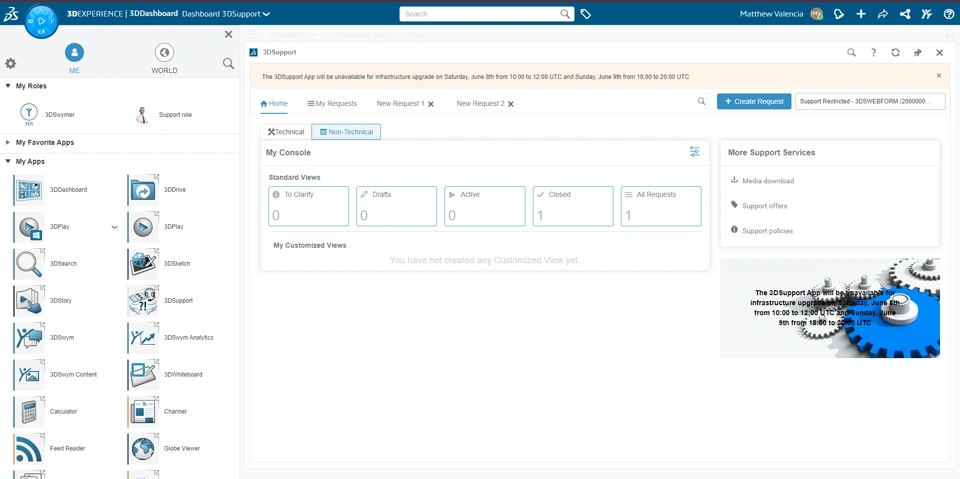Close the compass side panel

point(228,34)
